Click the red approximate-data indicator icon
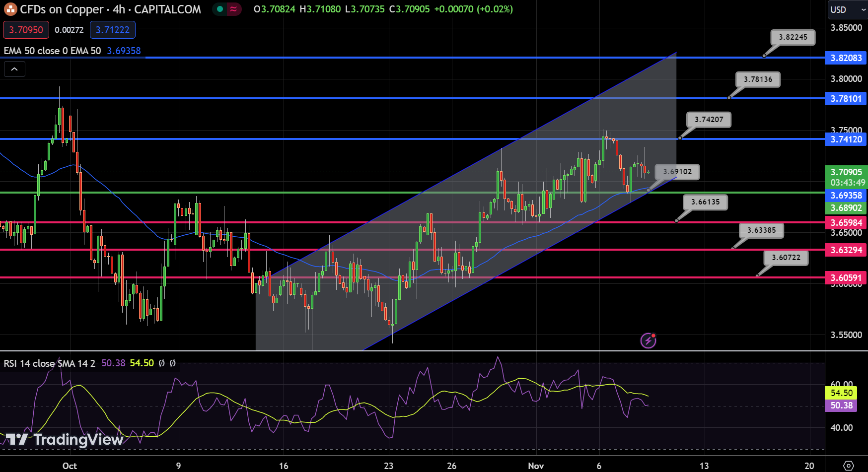The width and height of the screenshot is (868, 472). 233,9
